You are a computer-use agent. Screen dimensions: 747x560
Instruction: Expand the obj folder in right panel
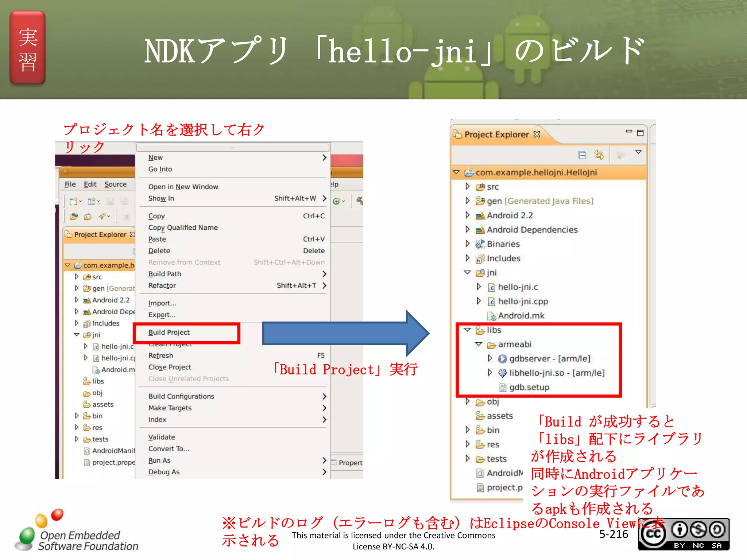[467, 401]
